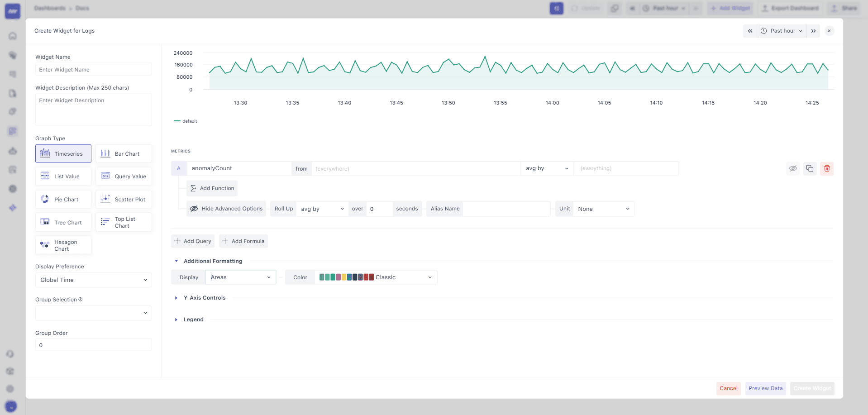Viewport: 868px width, 415px height.
Task: Select the Pie Chart graph type
Action: [x=63, y=199]
